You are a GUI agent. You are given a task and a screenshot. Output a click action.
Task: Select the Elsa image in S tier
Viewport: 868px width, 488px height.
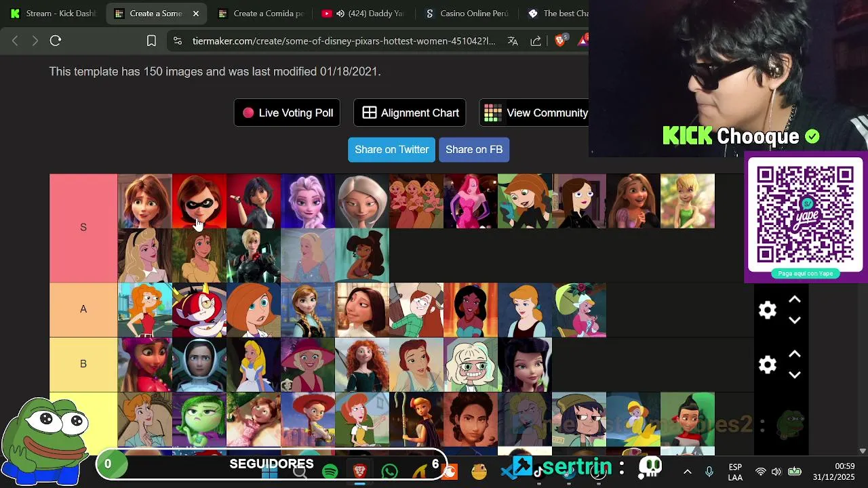308,201
